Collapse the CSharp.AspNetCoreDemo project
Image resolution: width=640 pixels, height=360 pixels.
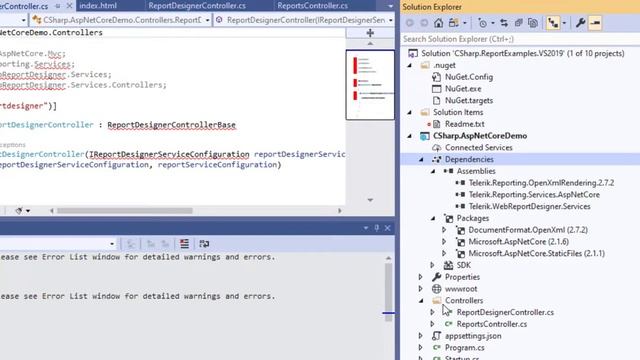[x=410, y=136]
